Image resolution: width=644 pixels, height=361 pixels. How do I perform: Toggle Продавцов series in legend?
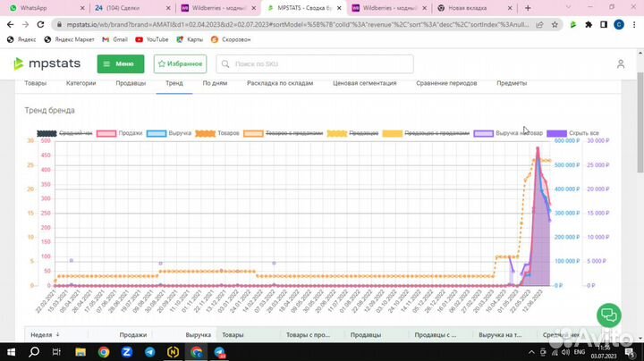(x=352, y=133)
